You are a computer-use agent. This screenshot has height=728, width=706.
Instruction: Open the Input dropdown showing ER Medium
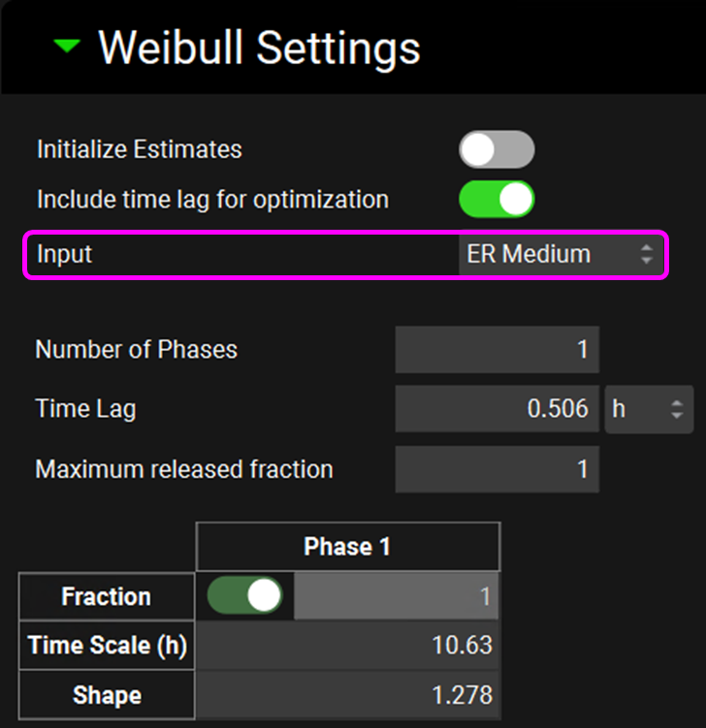tap(561, 255)
